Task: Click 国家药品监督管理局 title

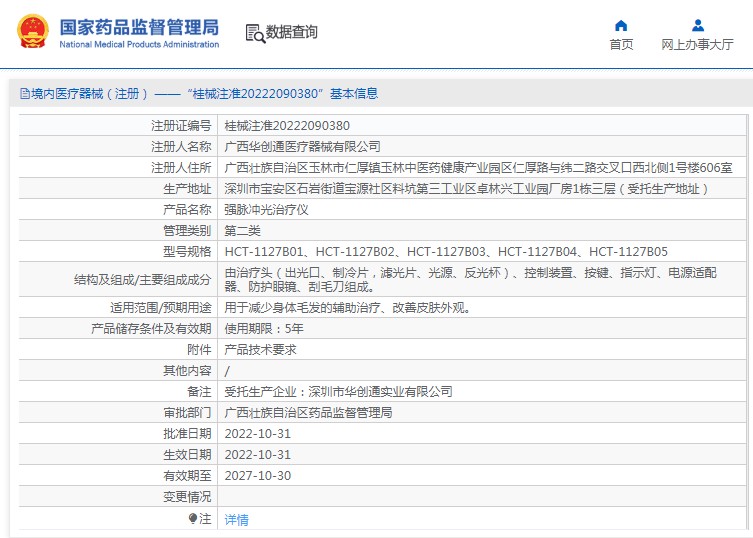Action: (x=139, y=27)
